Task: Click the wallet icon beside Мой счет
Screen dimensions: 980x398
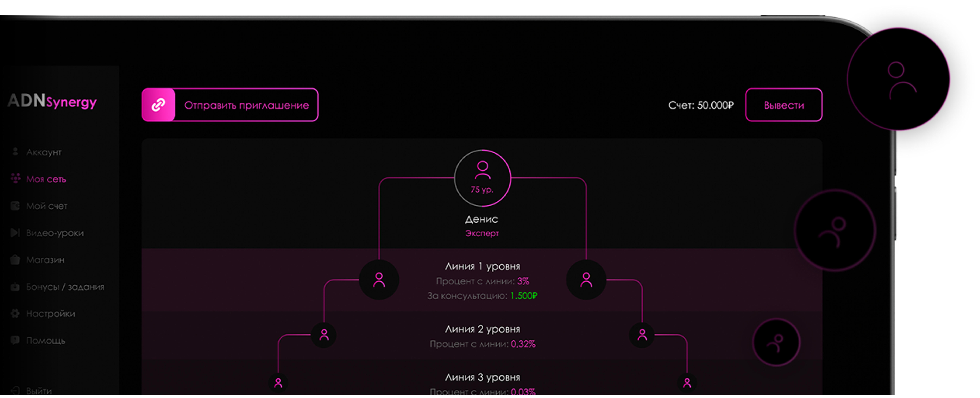Action: click(x=15, y=206)
